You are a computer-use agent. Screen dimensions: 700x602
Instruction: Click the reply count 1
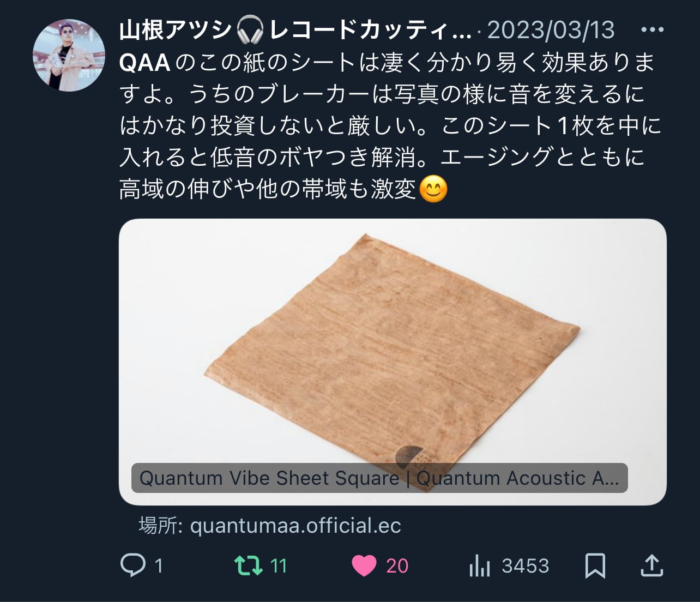(159, 566)
